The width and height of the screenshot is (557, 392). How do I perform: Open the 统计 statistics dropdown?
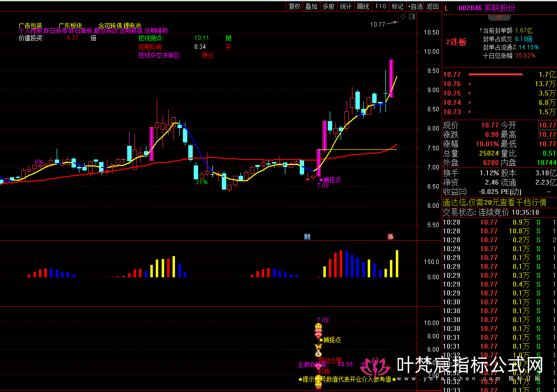tap(346, 6)
